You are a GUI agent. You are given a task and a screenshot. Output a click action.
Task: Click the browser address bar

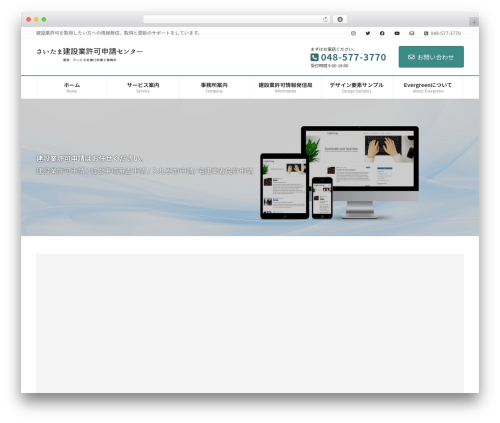click(237, 19)
